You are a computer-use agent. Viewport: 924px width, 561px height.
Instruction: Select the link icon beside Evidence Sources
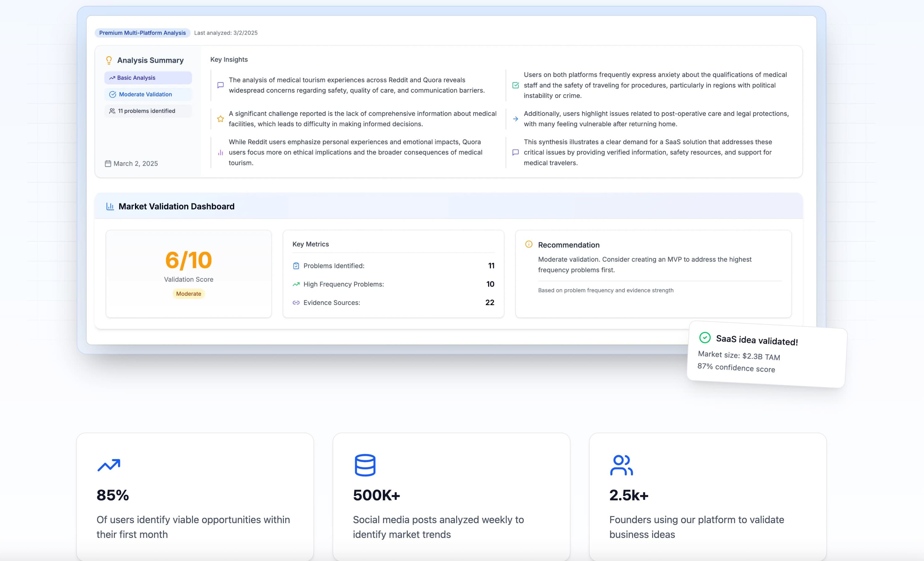point(296,302)
